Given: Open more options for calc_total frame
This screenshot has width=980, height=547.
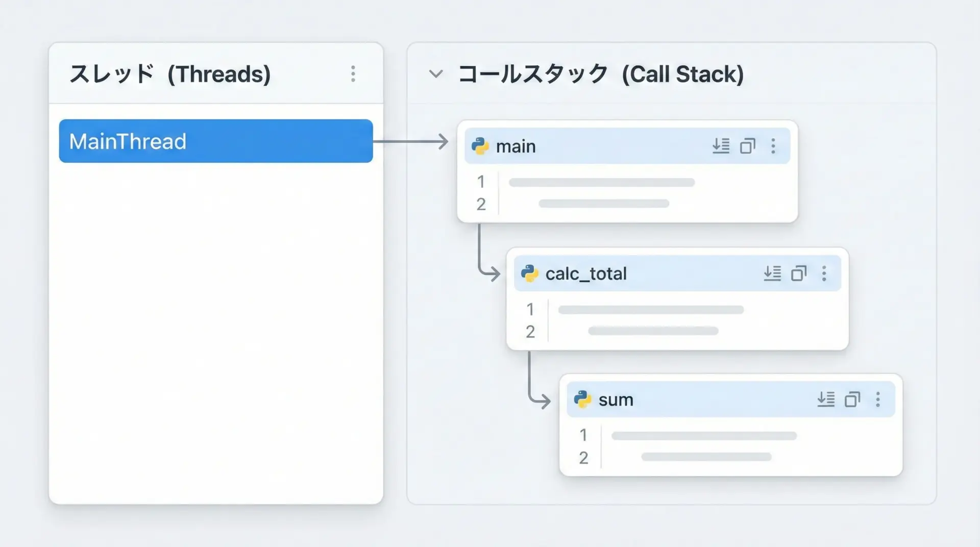Looking at the screenshot, I should (x=824, y=274).
